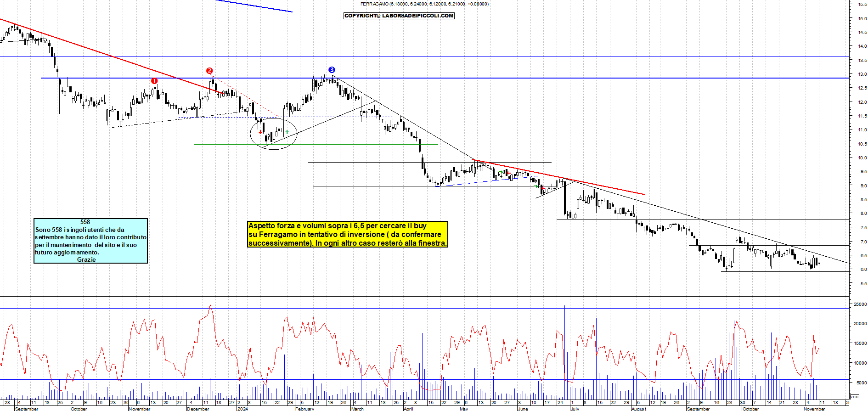Viewport: 868px width, 411px height.
Task: Select the cyan box about 558 contributing users
Action: 91,241
